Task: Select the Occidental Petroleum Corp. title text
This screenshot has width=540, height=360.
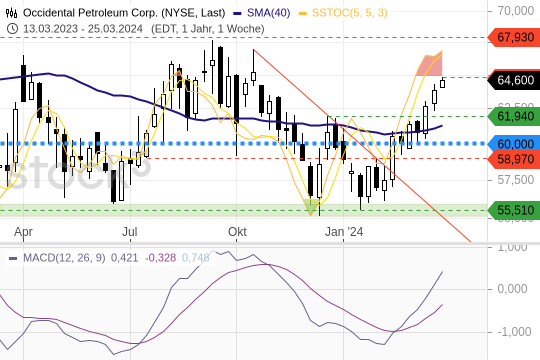Action: tap(124, 13)
